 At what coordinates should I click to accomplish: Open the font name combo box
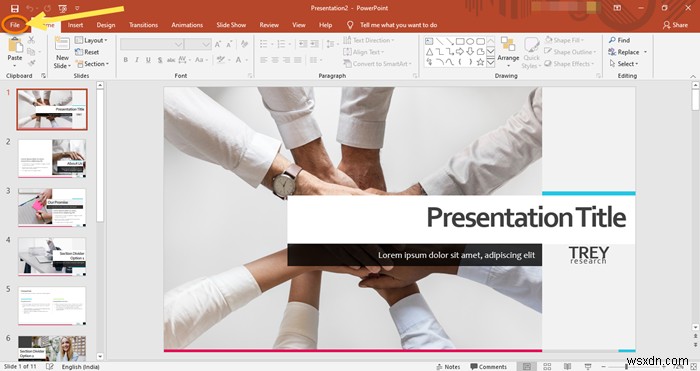152,44
